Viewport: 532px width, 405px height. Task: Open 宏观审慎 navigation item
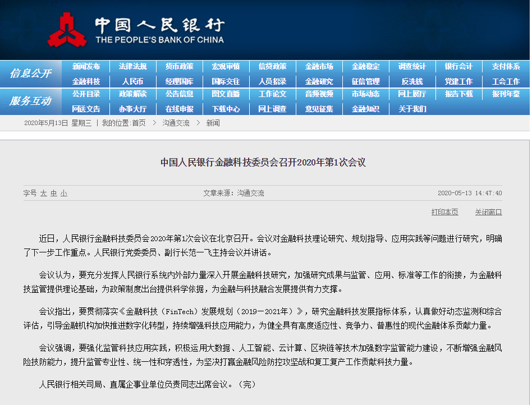point(226,67)
